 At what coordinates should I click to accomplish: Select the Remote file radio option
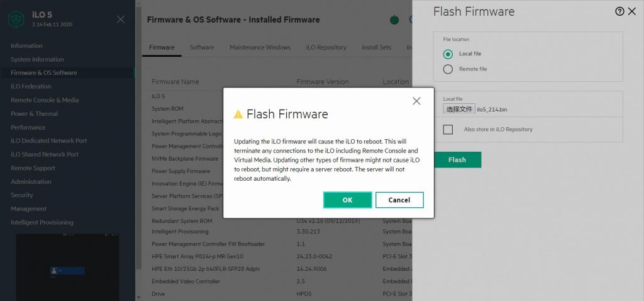click(448, 69)
